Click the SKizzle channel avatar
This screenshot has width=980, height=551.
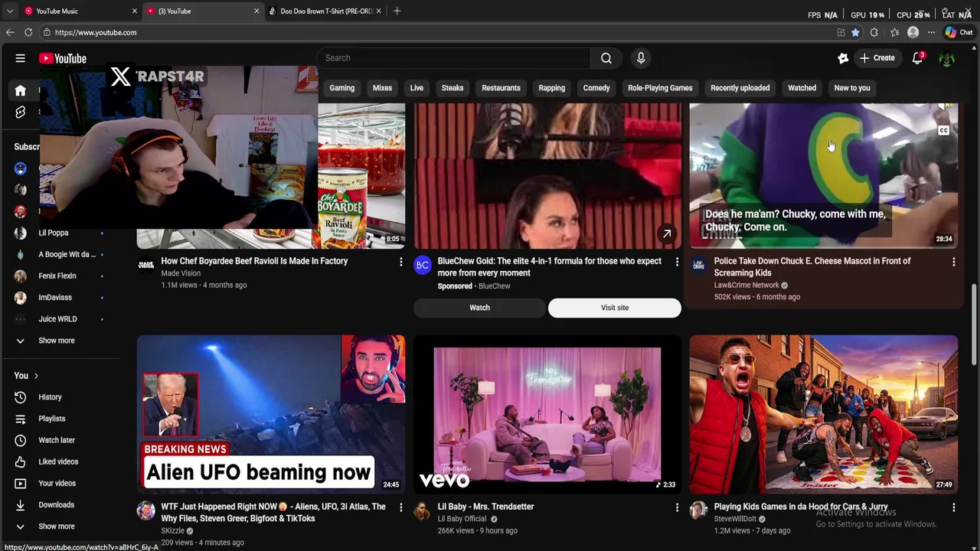[x=145, y=510]
